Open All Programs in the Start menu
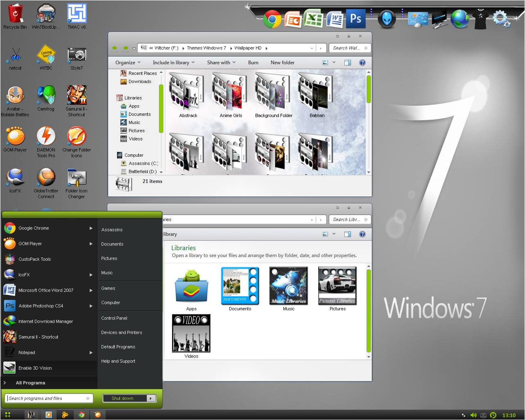This screenshot has height=420, width=525. coord(31,382)
